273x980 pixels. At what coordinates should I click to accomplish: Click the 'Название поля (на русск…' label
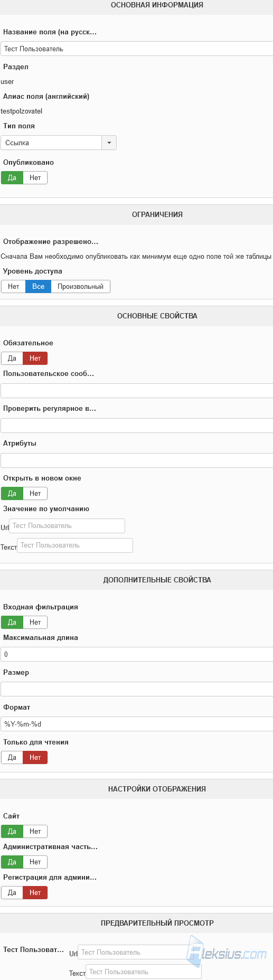[x=50, y=32]
